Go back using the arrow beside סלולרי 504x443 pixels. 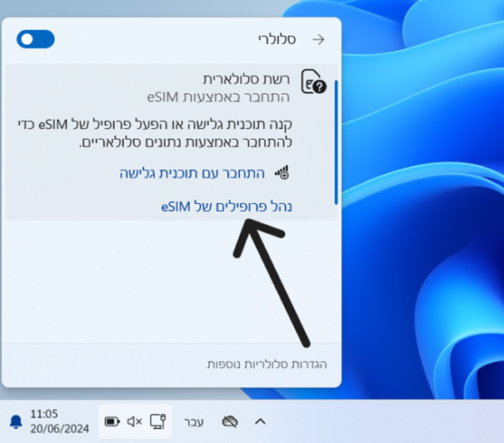tap(317, 39)
